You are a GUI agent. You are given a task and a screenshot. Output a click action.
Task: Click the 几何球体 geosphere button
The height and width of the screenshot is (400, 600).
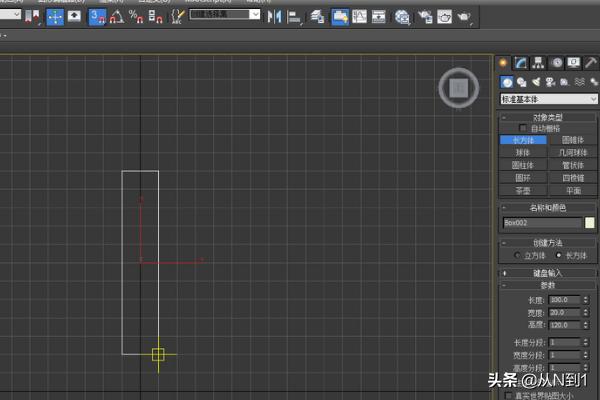tap(573, 153)
